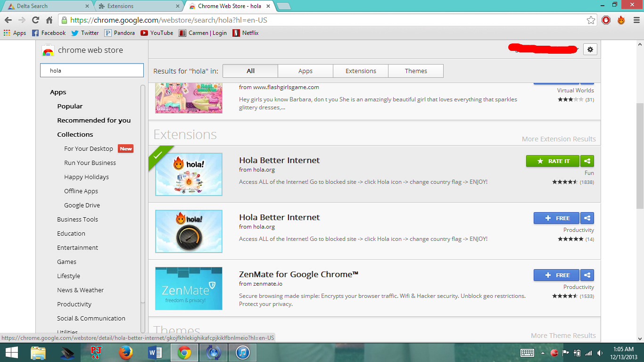
Task: Open Happy Holidays collection
Action: 86,177
